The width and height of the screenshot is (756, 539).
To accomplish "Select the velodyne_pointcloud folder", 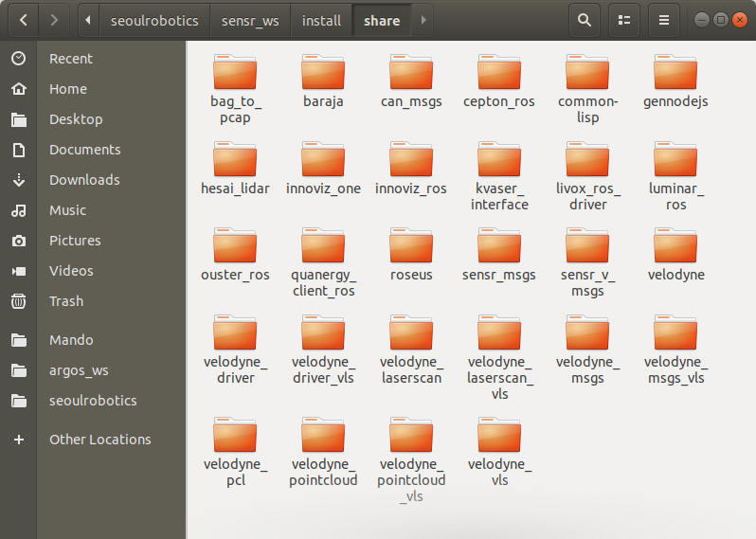I will (x=323, y=452).
